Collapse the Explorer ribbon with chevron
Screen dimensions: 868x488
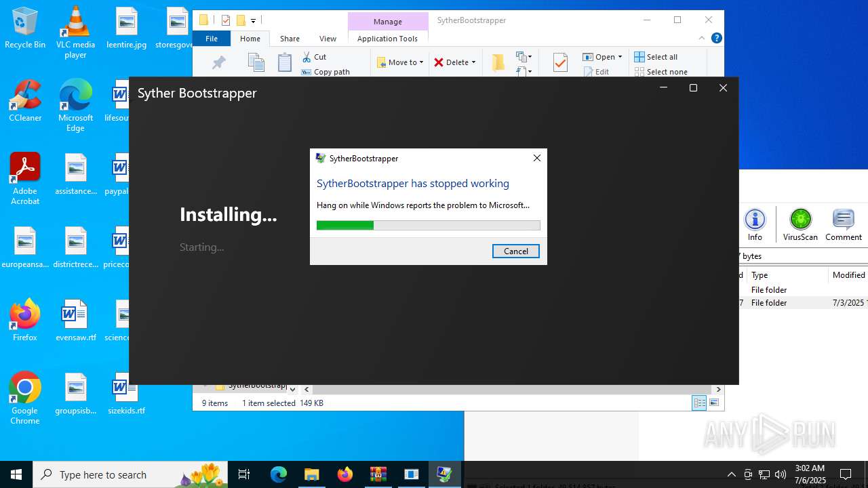(x=702, y=39)
